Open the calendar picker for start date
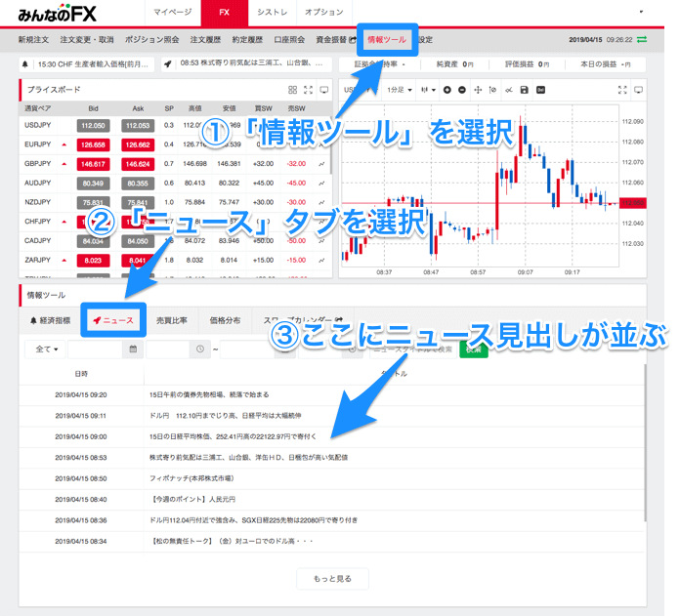 coord(133,349)
